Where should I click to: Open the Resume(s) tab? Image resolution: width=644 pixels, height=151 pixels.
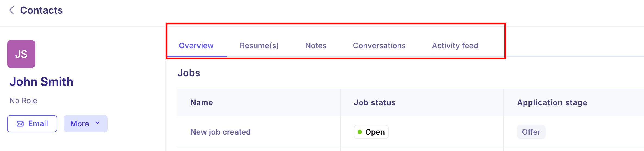point(259,46)
